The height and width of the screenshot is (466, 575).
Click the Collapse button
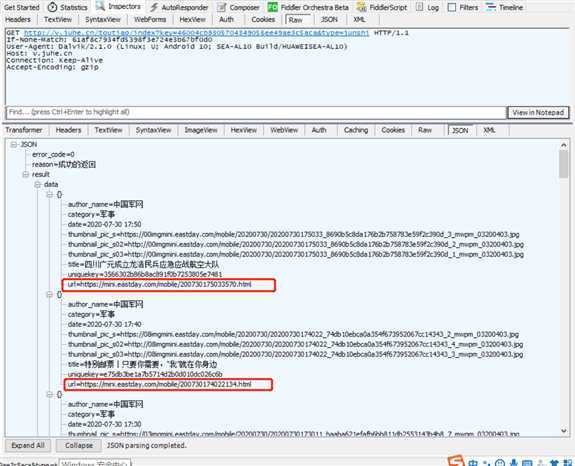click(x=79, y=445)
